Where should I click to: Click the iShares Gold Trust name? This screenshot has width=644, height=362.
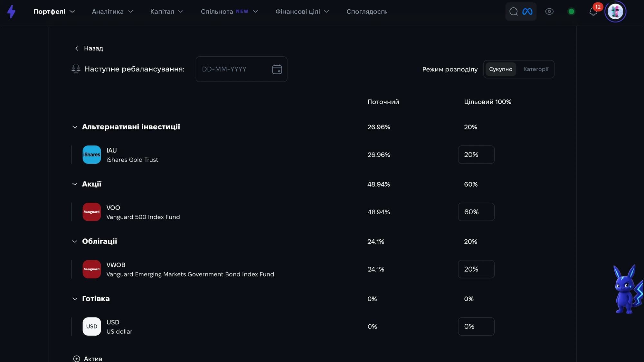(132, 160)
